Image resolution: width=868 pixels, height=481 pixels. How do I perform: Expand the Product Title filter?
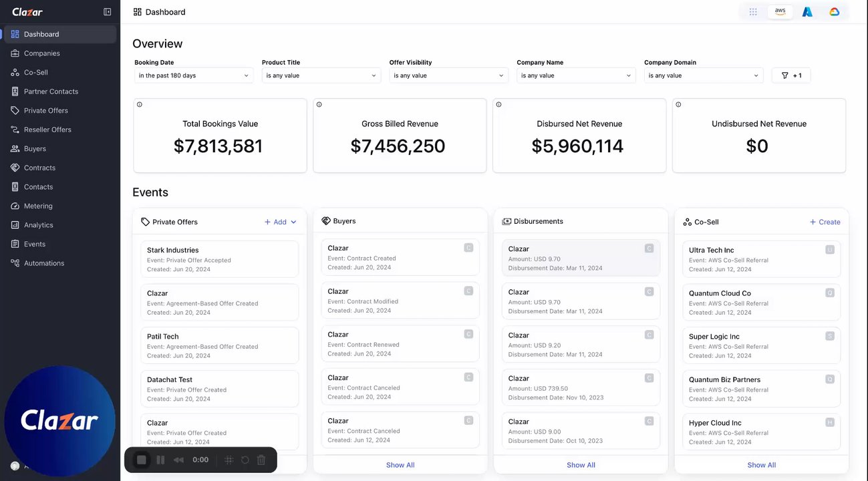(x=321, y=75)
